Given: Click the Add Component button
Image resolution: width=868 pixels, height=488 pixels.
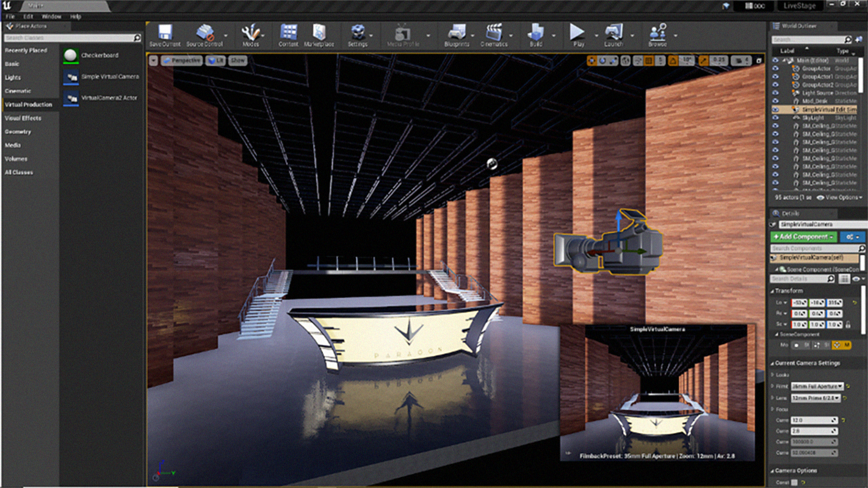Looking at the screenshot, I should [803, 237].
